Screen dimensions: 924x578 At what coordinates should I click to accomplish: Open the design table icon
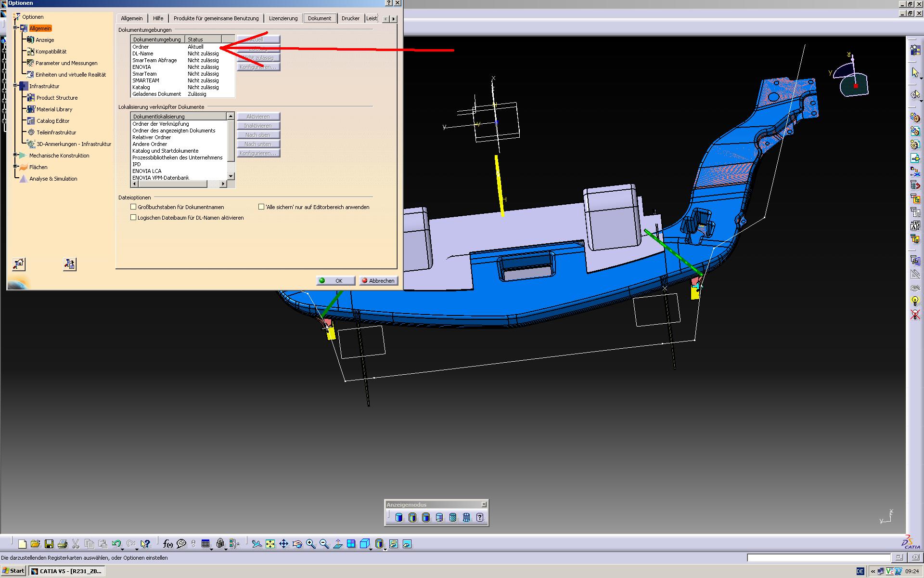[205, 544]
